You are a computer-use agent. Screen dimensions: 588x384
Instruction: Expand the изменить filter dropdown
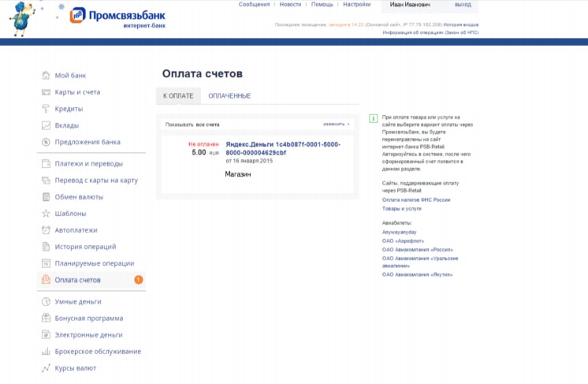(337, 124)
